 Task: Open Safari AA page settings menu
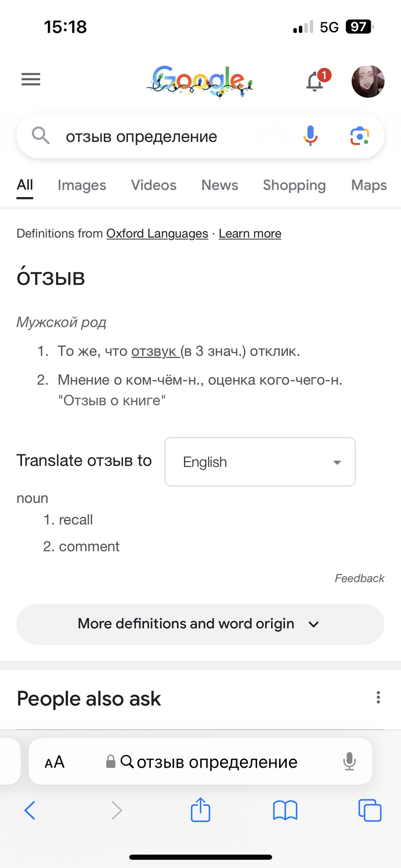coord(55,762)
